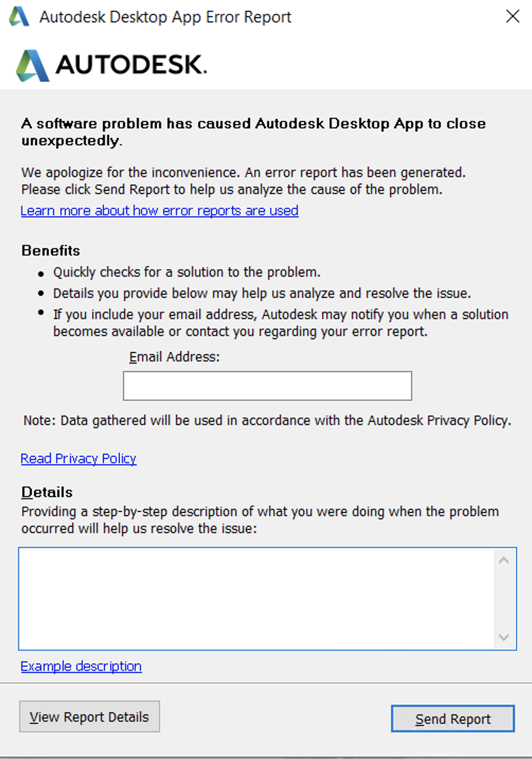The height and width of the screenshot is (759, 532).
Task: Click the Send Report button
Action: tap(453, 719)
